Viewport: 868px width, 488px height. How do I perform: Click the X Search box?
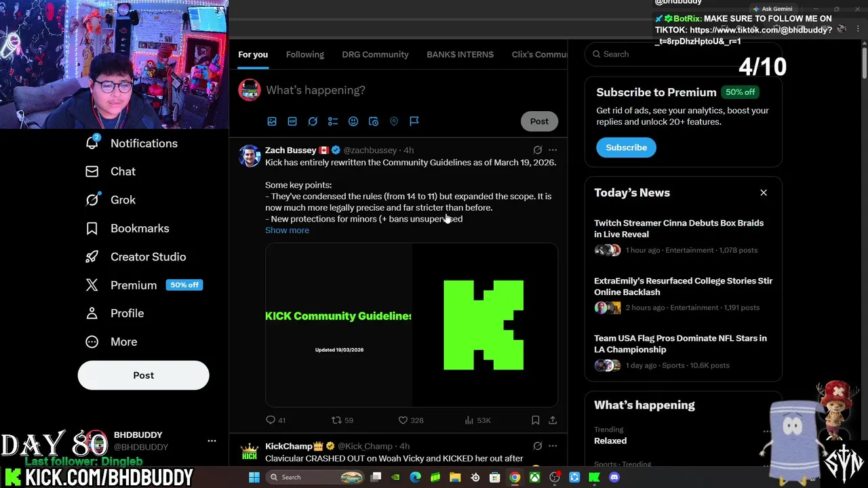(x=683, y=54)
